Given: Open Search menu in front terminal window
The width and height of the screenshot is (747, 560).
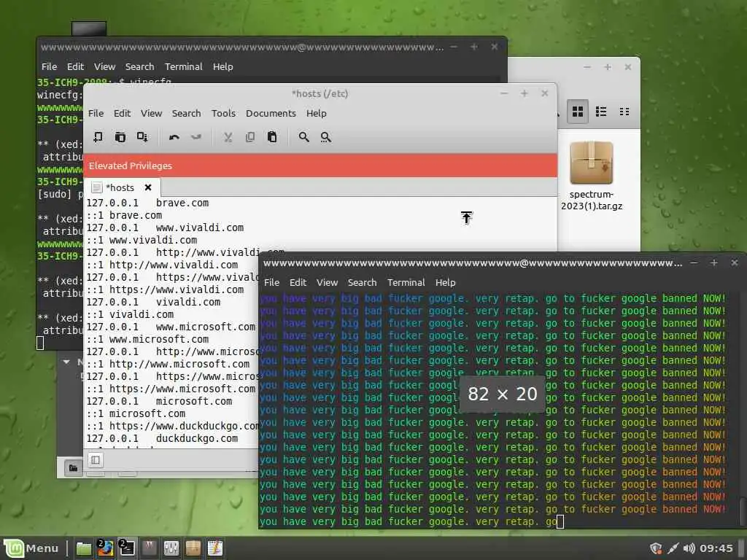Looking at the screenshot, I should point(362,282).
